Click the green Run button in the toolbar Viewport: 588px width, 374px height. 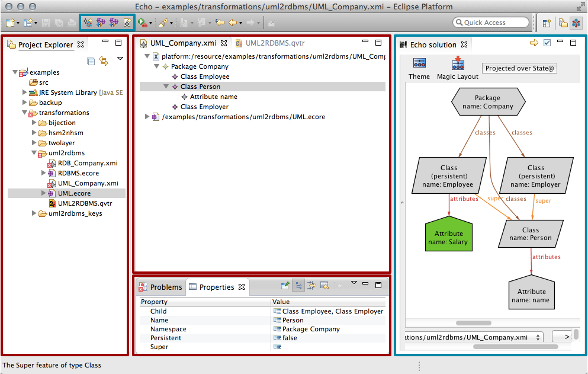142,23
